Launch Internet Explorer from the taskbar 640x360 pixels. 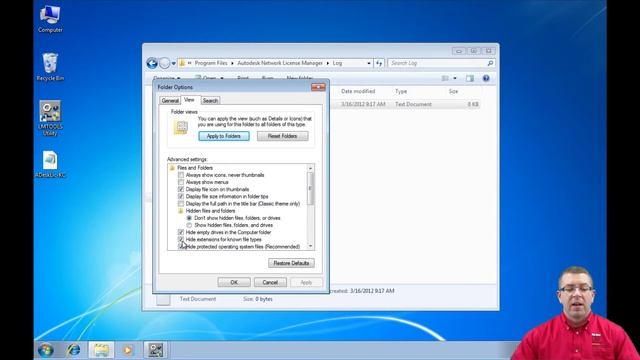[x=73, y=350]
